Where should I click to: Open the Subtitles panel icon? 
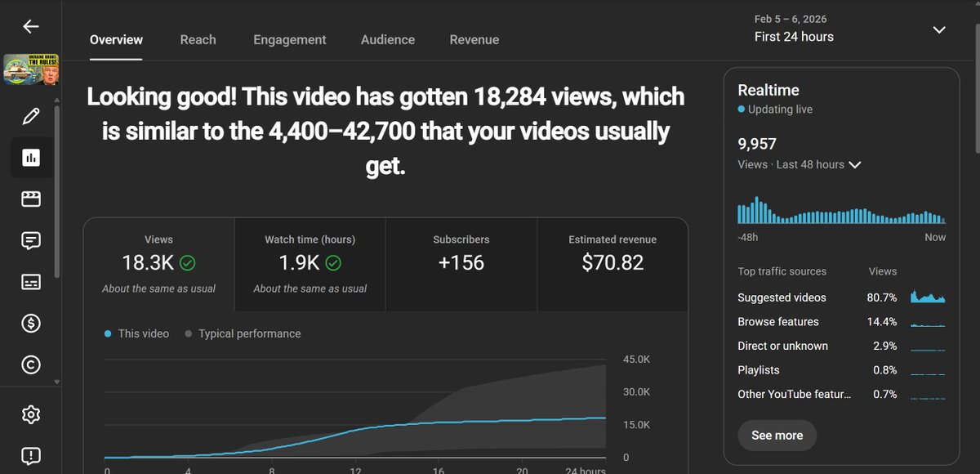pyautogui.click(x=31, y=281)
